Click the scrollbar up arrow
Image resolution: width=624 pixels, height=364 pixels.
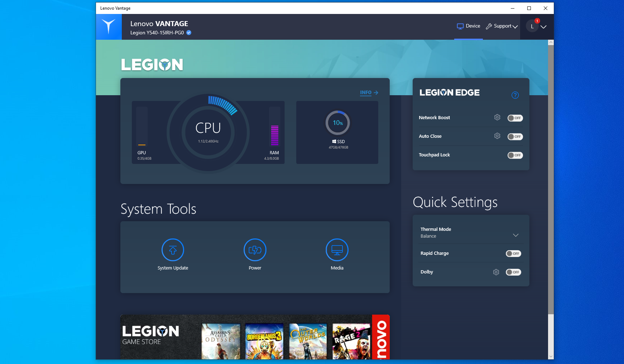551,42
